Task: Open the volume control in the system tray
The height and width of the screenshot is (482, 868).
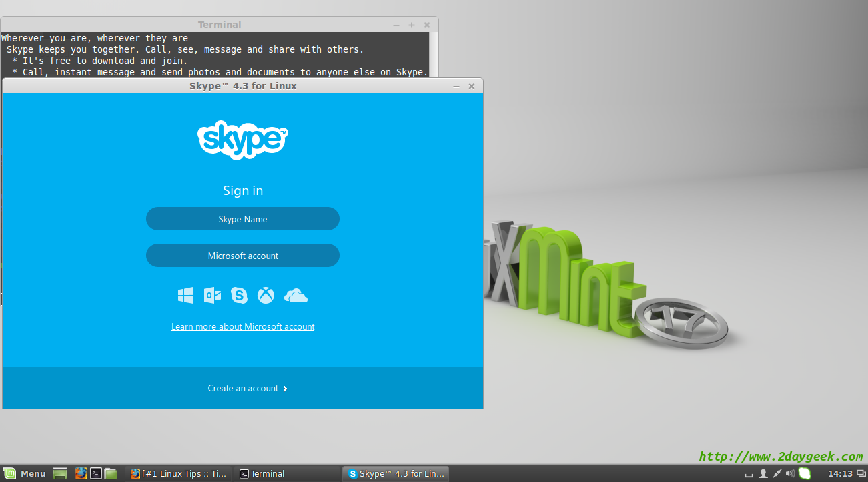Action: [x=791, y=473]
